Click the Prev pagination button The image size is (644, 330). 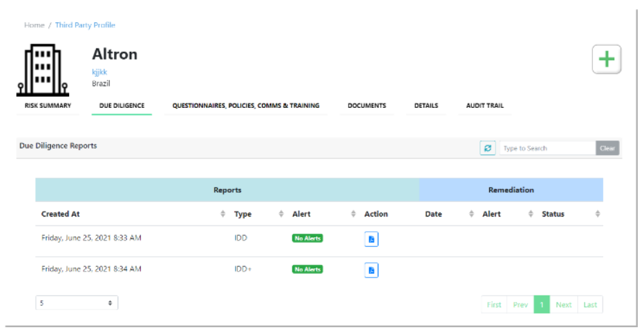pyautogui.click(x=520, y=305)
